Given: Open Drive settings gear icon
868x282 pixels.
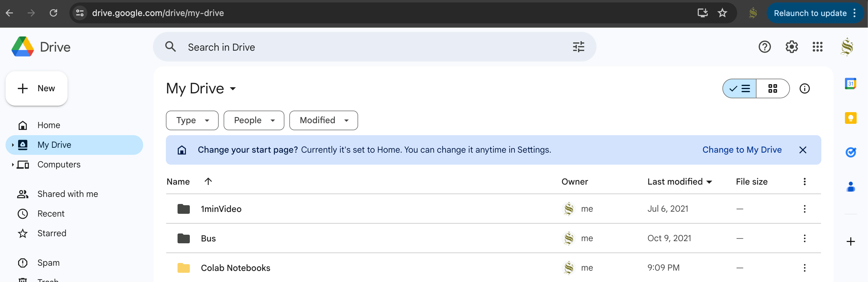Looking at the screenshot, I should click(792, 47).
